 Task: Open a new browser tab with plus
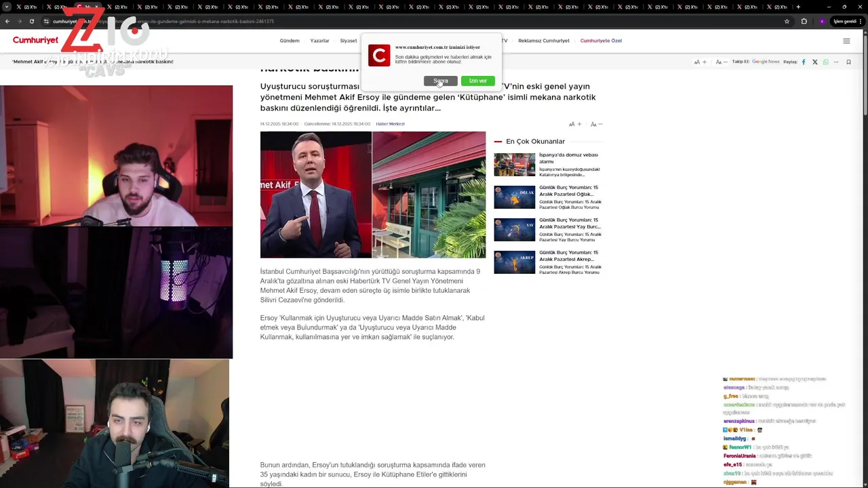pos(798,7)
